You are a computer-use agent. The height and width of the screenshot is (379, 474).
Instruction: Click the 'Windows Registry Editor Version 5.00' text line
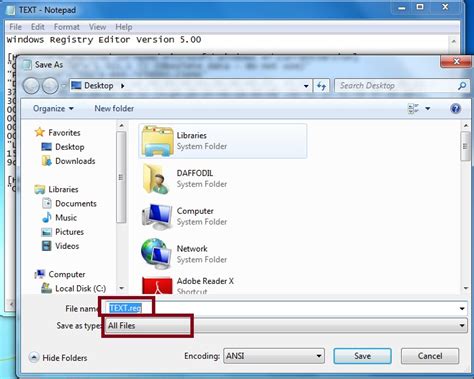[104, 40]
